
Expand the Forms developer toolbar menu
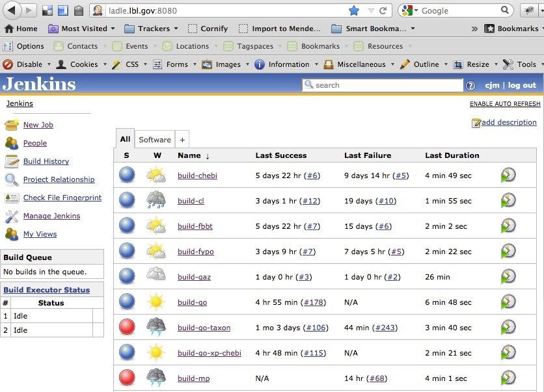tap(174, 64)
